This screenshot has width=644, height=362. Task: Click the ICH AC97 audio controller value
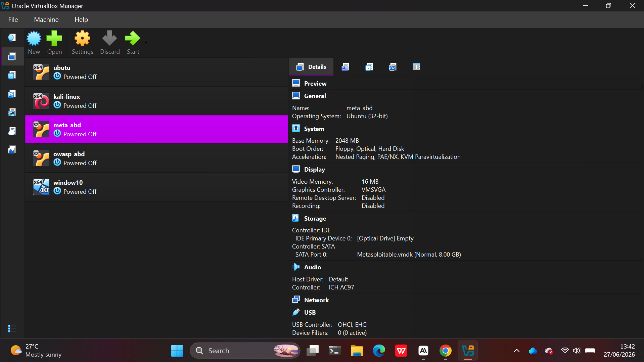coord(341,287)
